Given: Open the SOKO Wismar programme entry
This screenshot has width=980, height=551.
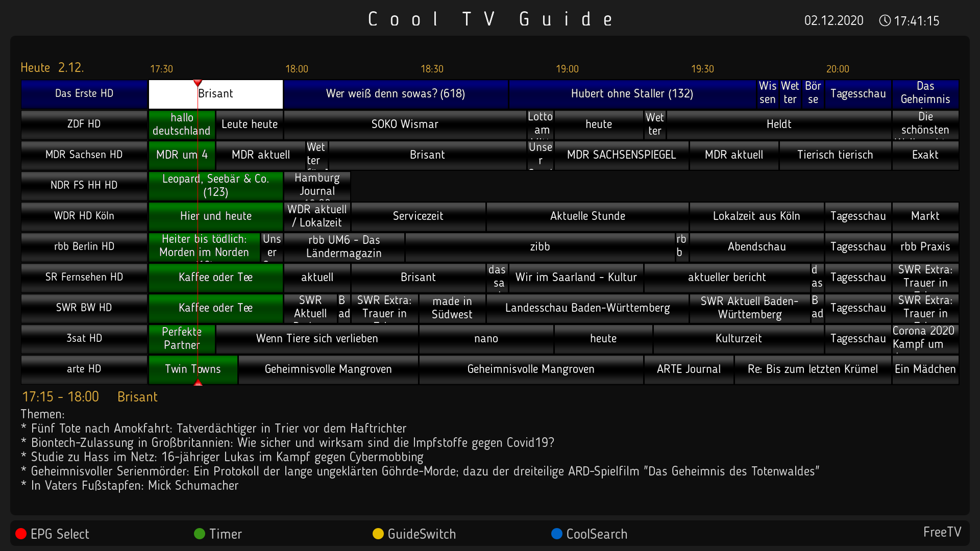Looking at the screenshot, I should (404, 124).
